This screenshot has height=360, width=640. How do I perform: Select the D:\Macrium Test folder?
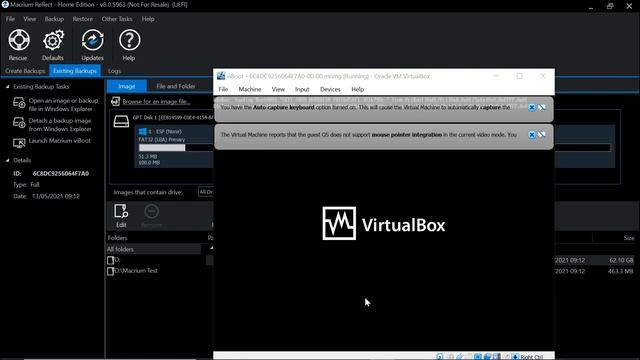pos(133,271)
